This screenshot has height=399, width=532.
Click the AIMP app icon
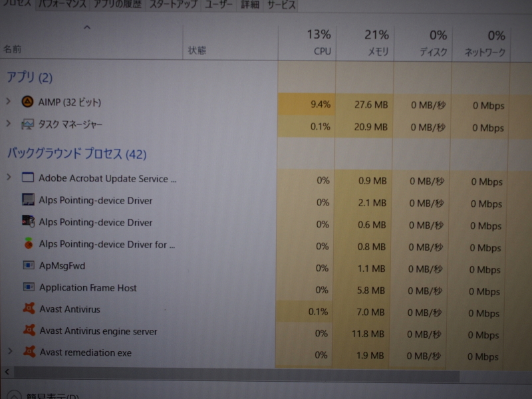27,102
